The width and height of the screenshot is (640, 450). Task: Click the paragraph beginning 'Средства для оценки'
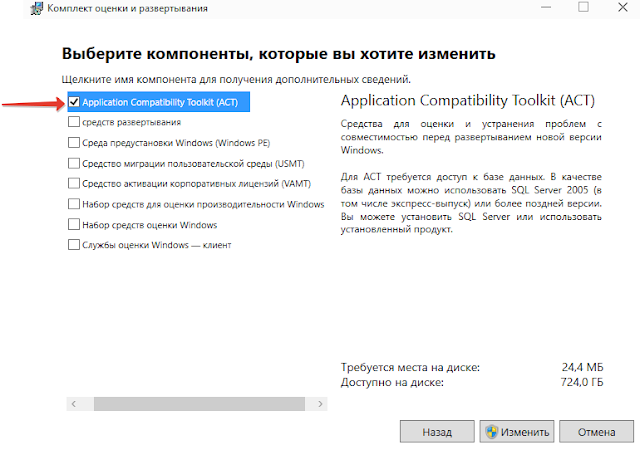[x=471, y=137]
